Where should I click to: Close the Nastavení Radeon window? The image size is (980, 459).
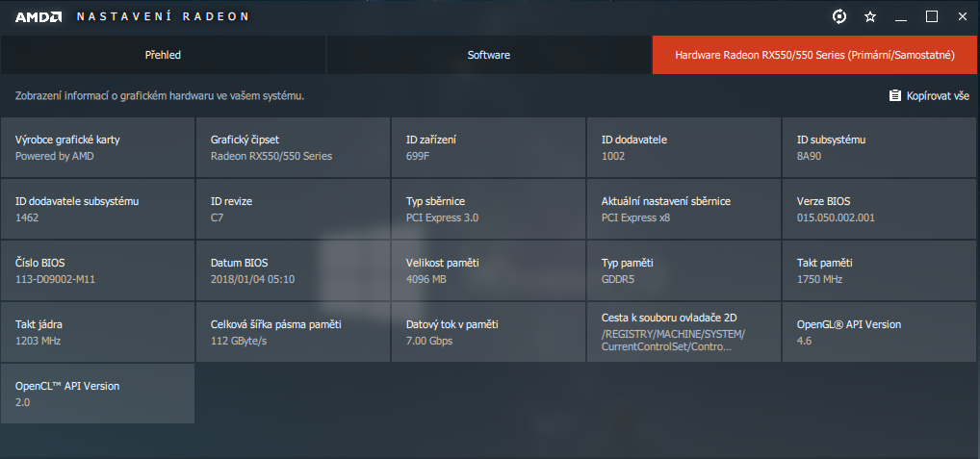point(963,17)
